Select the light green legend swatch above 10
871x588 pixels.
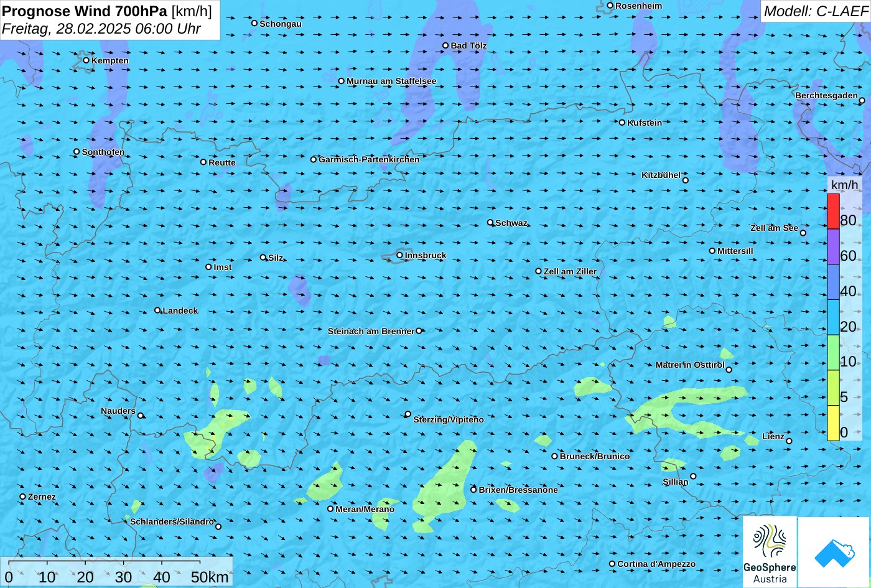833,353
